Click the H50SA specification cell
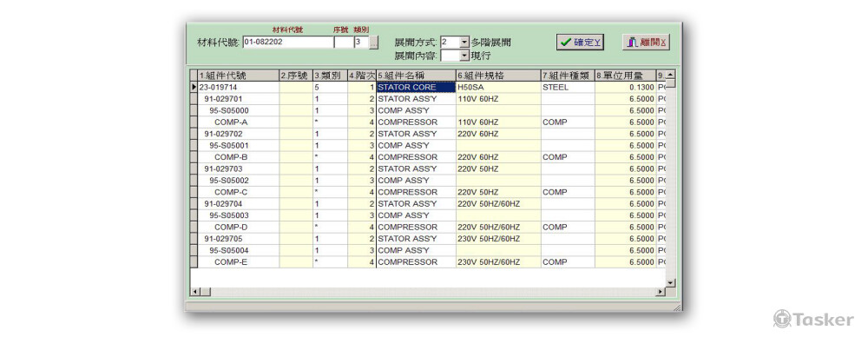This screenshot has height=337, width=868. [x=499, y=87]
